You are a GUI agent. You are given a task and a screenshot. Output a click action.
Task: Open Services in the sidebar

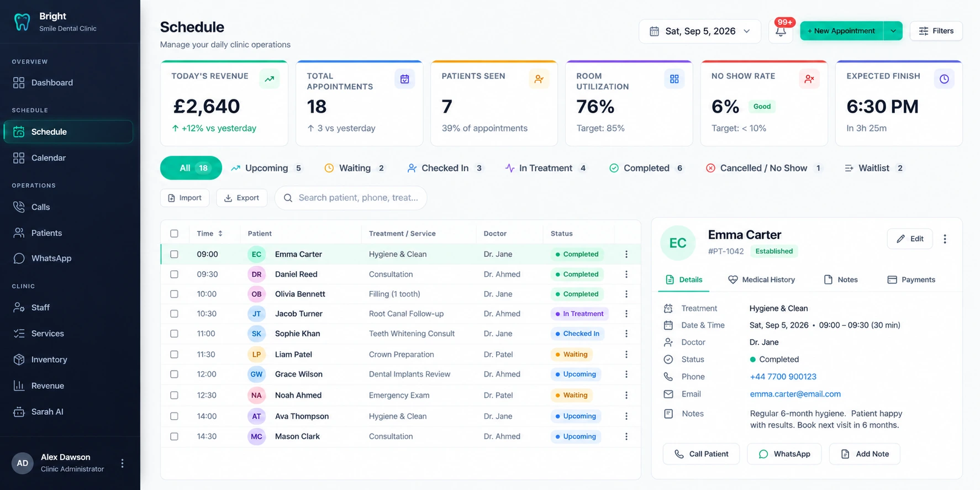[x=68, y=334]
